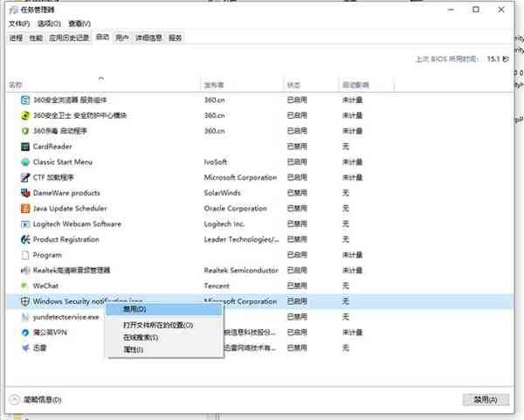Open the 文件(F) menu
The image size is (524, 420).
[19, 24]
